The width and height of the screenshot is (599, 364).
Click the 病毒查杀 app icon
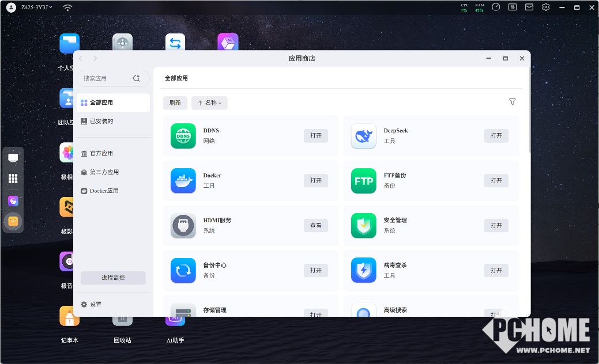tap(363, 271)
